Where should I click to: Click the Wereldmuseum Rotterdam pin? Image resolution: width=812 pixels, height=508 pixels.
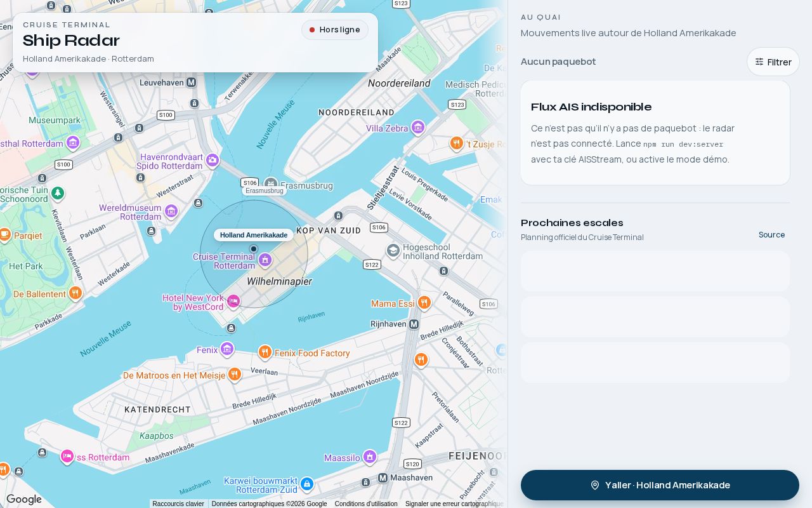tap(171, 211)
